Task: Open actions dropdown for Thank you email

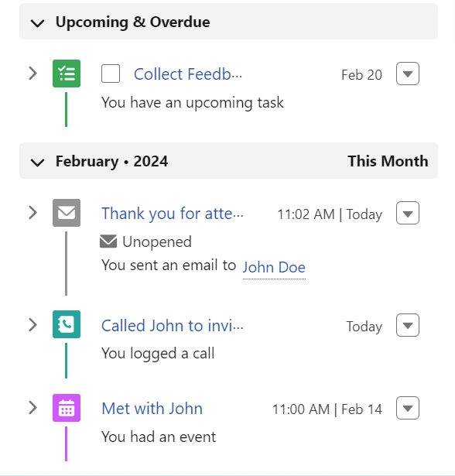Action: pos(408,213)
